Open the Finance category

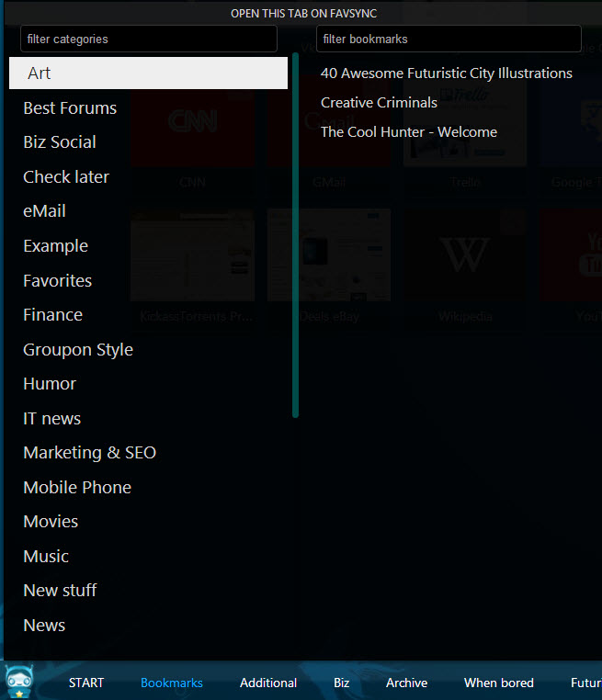click(x=52, y=315)
